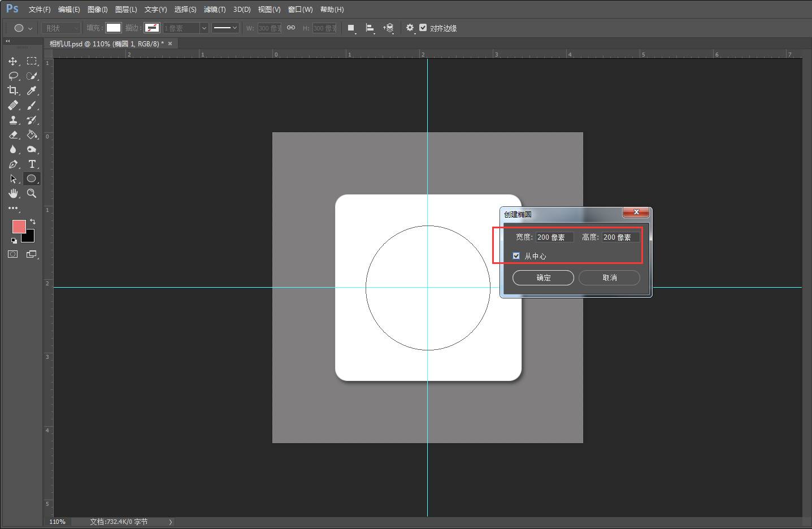
Task: Open the stroke color swatch
Action: (152, 28)
